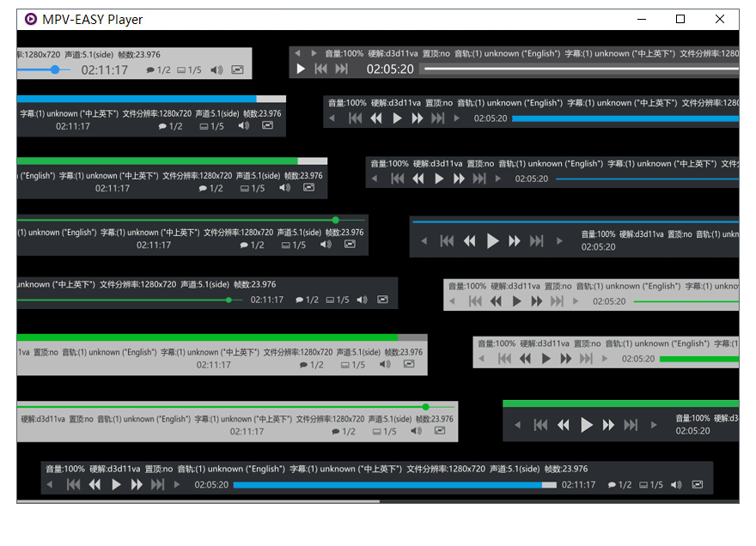Toggle fullscreen in light bar with blue slider knob
Viewport: 756px width, 546px height.
pos(237,70)
